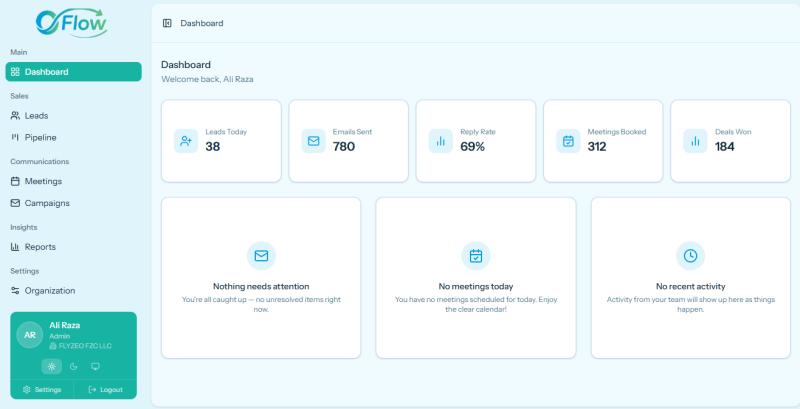Image resolution: width=800 pixels, height=409 pixels.
Task: Click the AR avatar circle
Action: pos(30,335)
